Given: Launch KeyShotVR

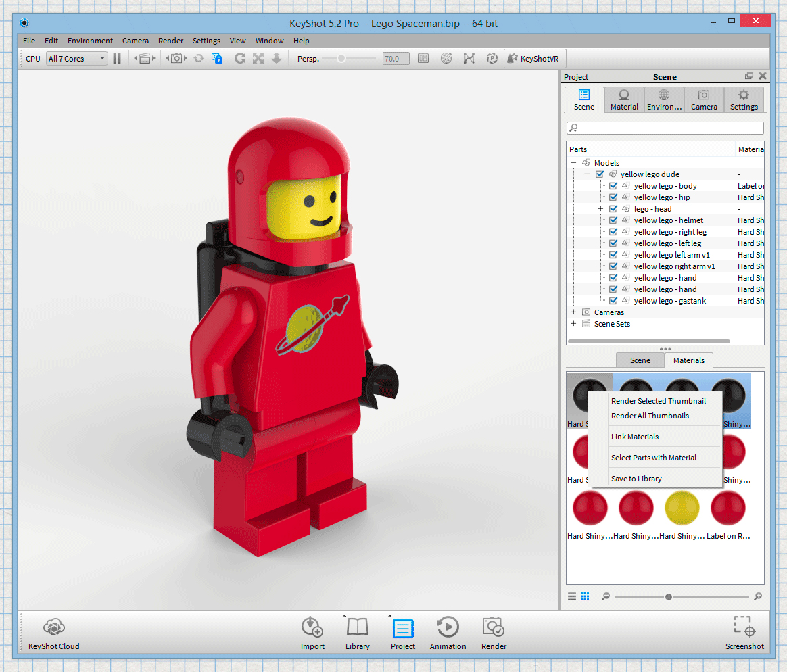Looking at the screenshot, I should pos(535,59).
